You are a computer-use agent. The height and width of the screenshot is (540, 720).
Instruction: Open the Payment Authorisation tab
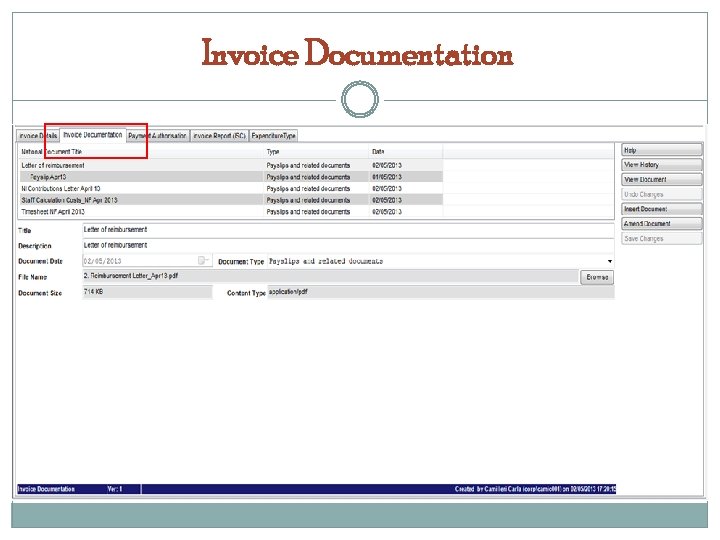tap(157, 136)
